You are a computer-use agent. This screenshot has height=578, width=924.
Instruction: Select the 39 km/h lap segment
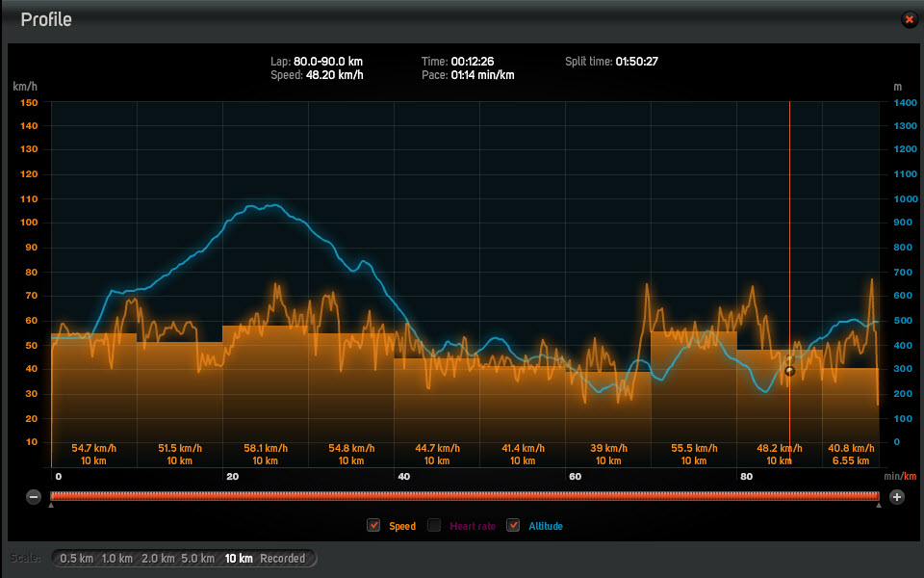point(608,419)
